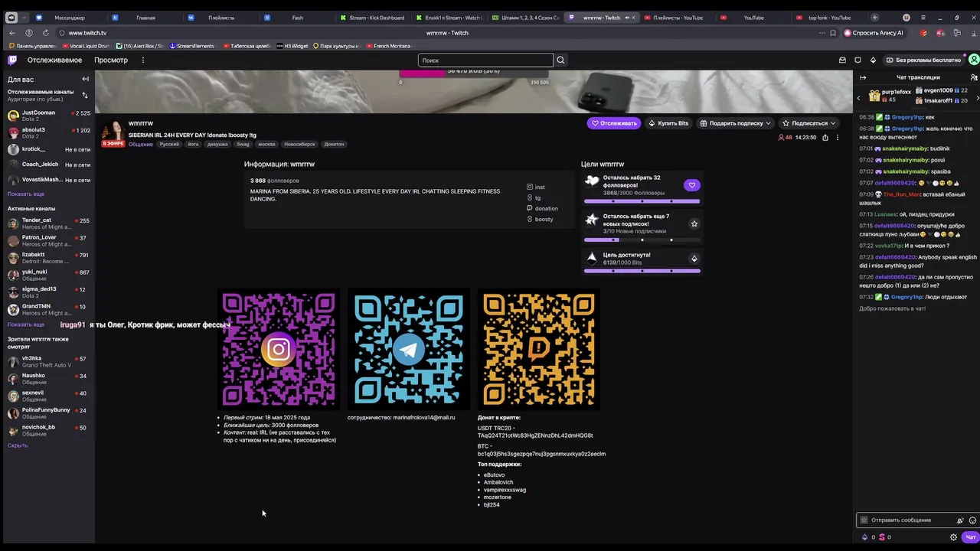Click the star button on subscriptions goal
Screen dimensions: 980x551
click(x=694, y=223)
